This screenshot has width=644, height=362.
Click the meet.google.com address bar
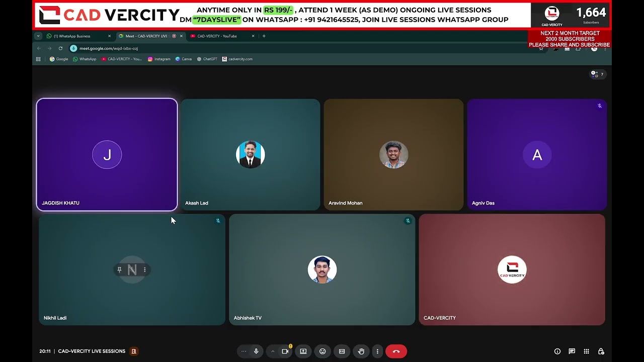click(x=302, y=48)
